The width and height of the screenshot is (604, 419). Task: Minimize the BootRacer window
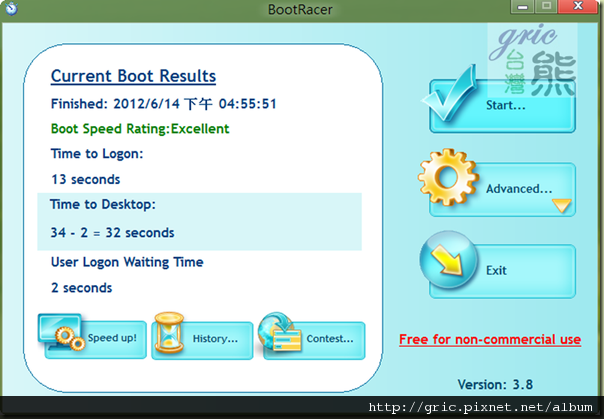522,7
